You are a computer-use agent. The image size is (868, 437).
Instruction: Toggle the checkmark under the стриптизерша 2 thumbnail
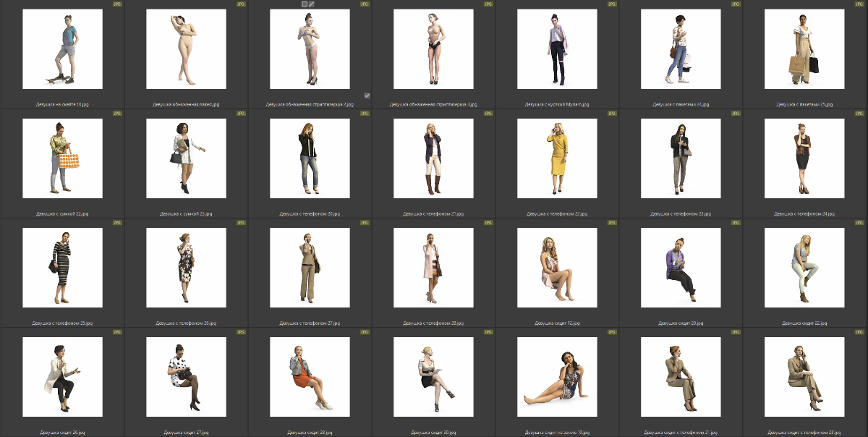coord(367,96)
